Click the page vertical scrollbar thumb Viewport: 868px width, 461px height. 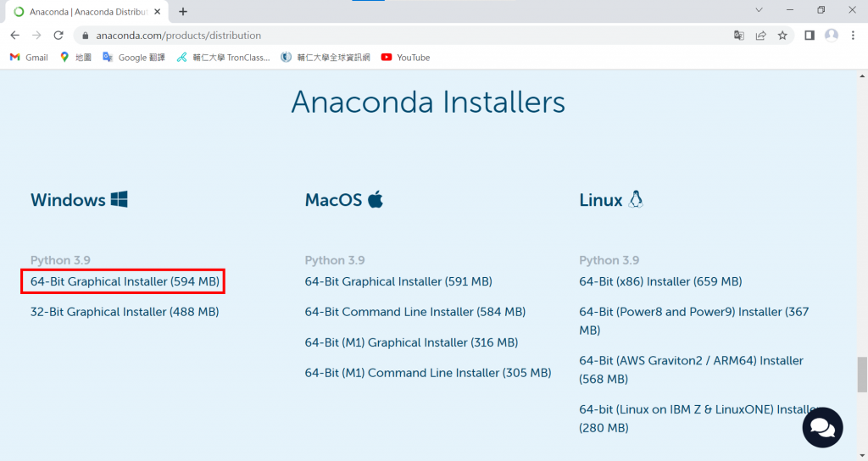(862, 375)
